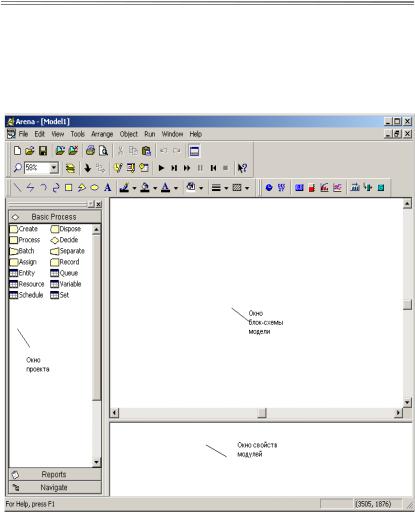
Task: Open line color dropdown arrow
Action: point(134,188)
